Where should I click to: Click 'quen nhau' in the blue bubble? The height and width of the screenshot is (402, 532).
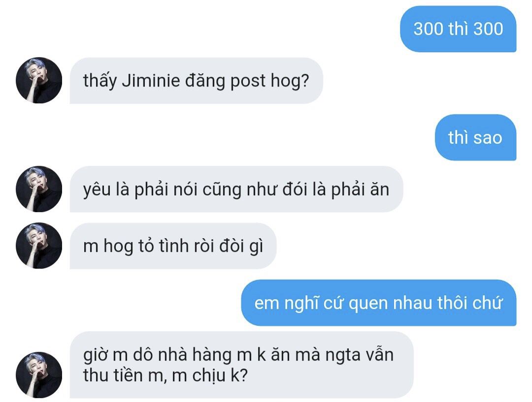coord(391,303)
